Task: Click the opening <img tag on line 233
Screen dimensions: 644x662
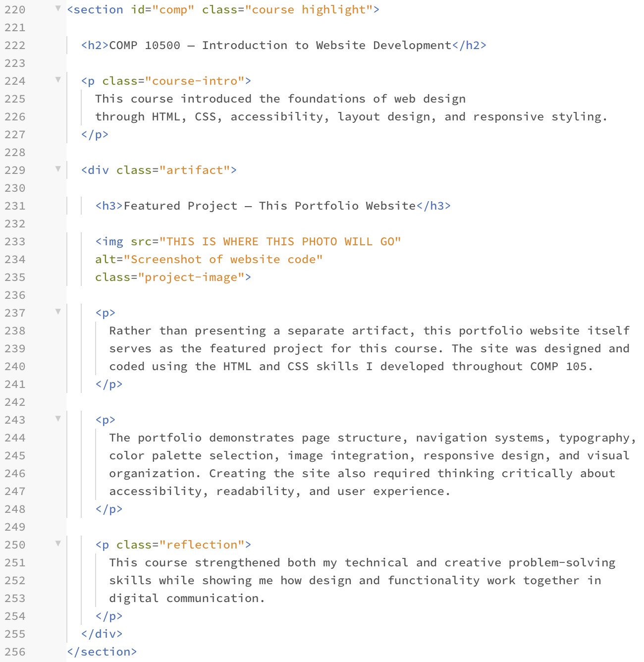Action: (x=109, y=242)
